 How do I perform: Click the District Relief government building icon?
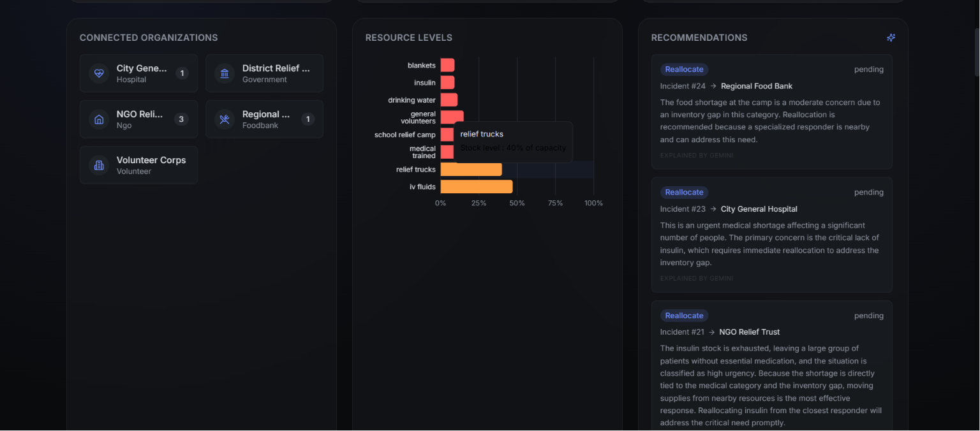(x=225, y=73)
